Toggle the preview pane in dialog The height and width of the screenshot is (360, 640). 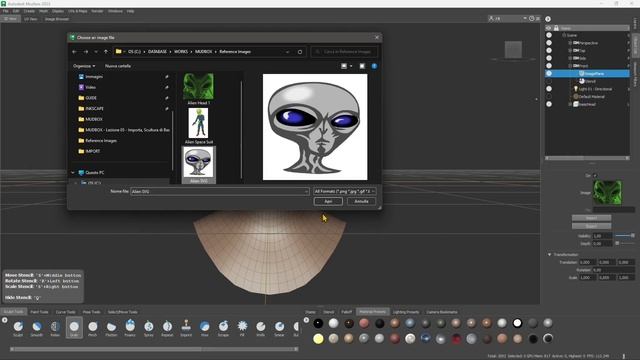362,66
